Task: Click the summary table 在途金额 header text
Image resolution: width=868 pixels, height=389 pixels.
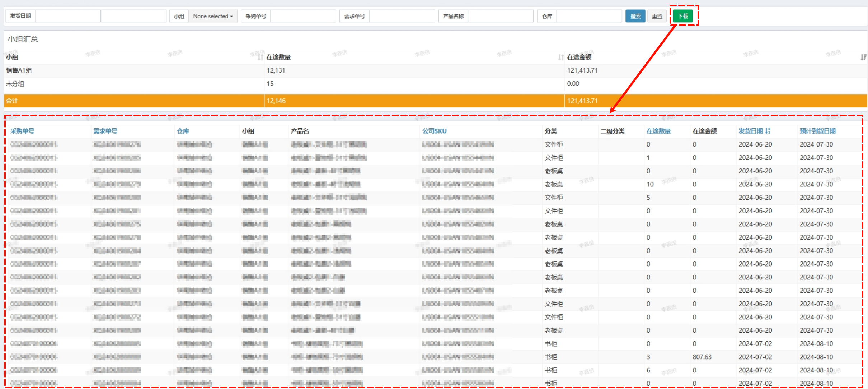Action: click(x=579, y=57)
